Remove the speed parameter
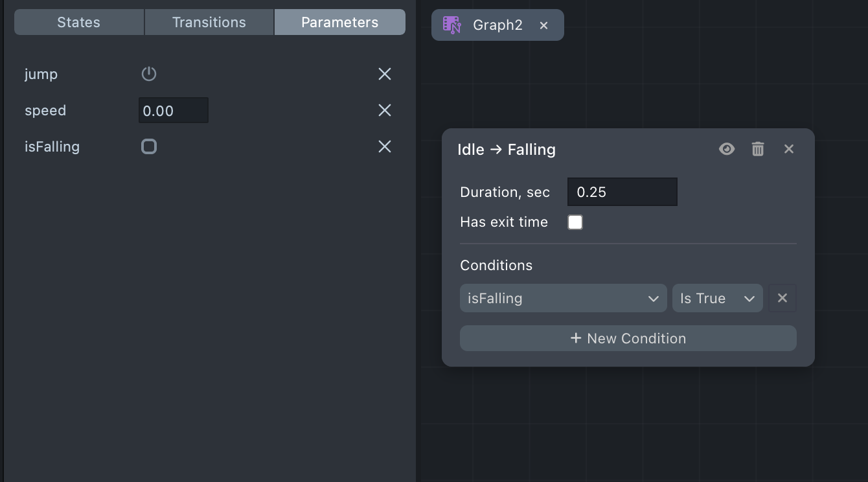This screenshot has height=482, width=868. 385,110
